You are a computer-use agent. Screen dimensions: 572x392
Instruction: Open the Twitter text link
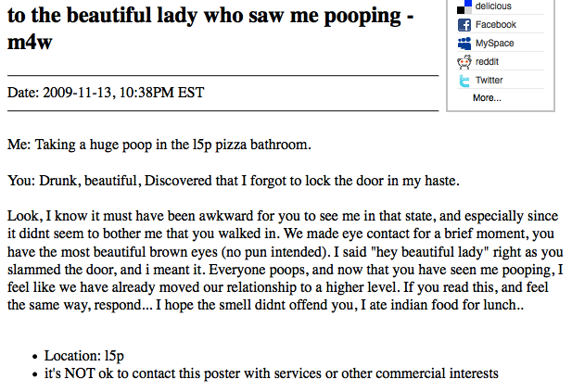tap(489, 80)
